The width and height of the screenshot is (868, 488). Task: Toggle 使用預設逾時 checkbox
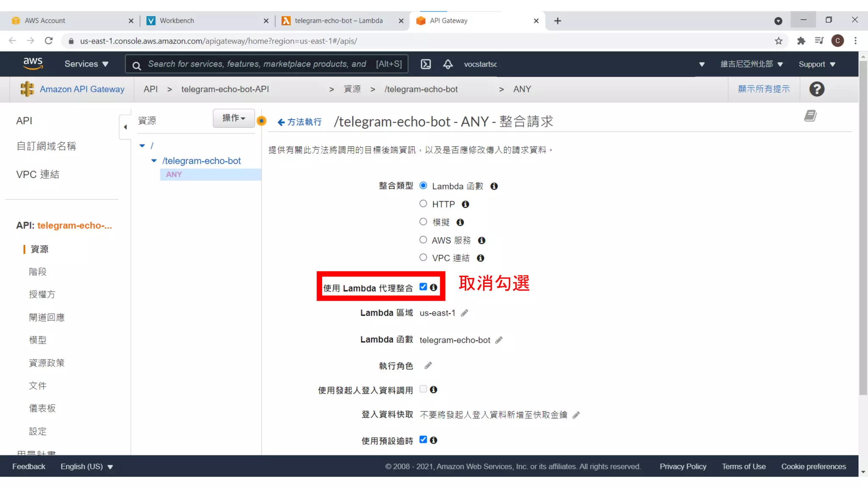pyautogui.click(x=423, y=440)
